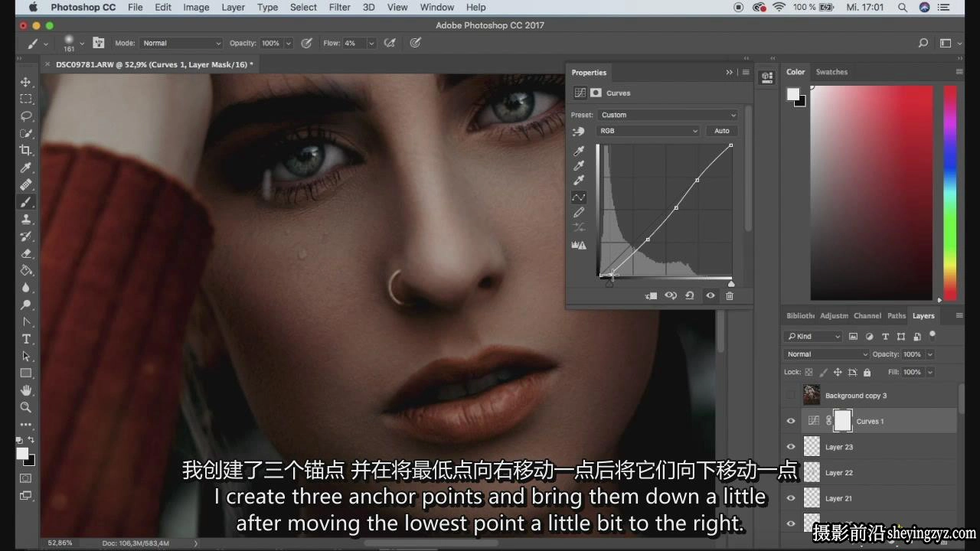Hide Layer 23
This screenshot has height=551, width=980.
click(791, 447)
